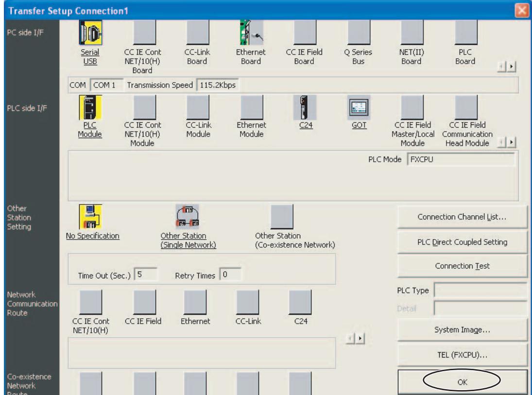The height and width of the screenshot is (395, 532).
Task: Choose the Ethernet network communication route
Action: [x=195, y=302]
